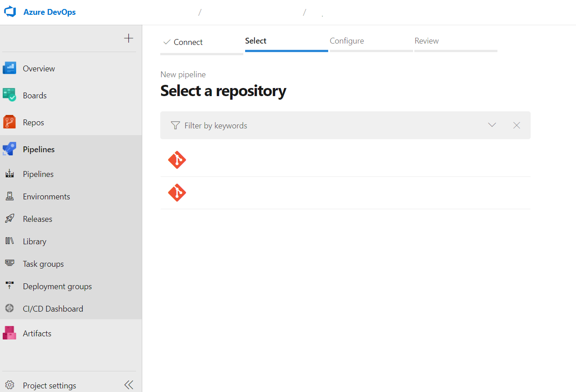Go to the Configure step tab
Viewport: 576px width, 392px height.
tap(371, 43)
